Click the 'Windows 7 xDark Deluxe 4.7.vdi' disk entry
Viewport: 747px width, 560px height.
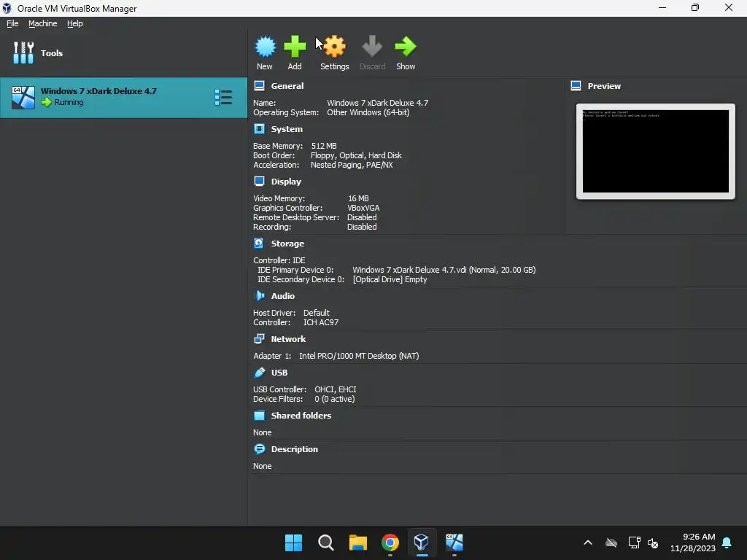coord(444,270)
